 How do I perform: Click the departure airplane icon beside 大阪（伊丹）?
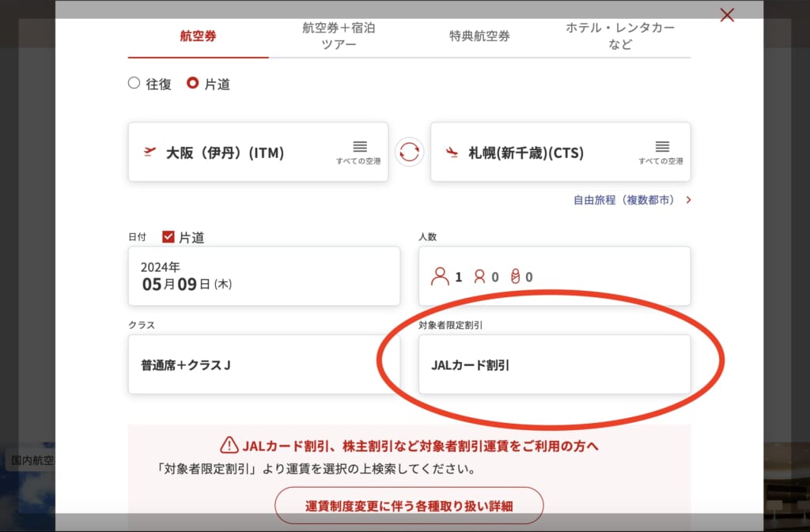pyautogui.click(x=150, y=152)
